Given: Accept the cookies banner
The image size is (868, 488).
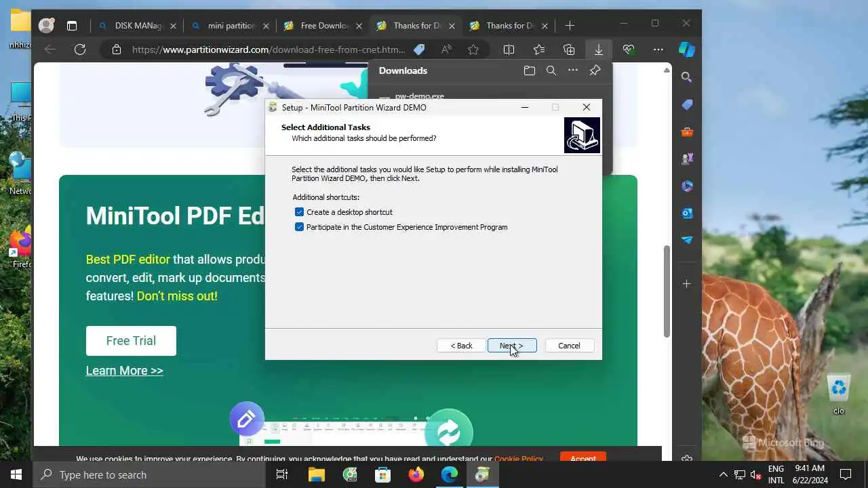Looking at the screenshot, I should tap(583, 457).
